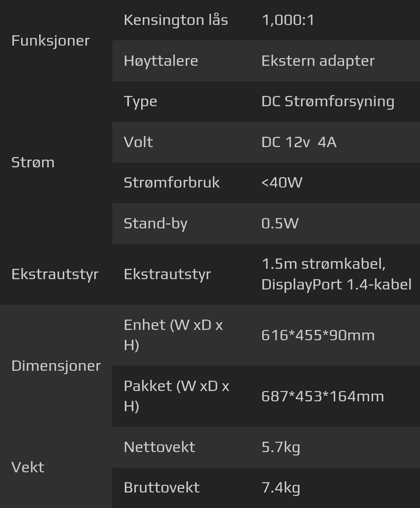Select the Volt row label
Image resolution: width=420 pixels, height=508 pixels.
[x=138, y=142]
